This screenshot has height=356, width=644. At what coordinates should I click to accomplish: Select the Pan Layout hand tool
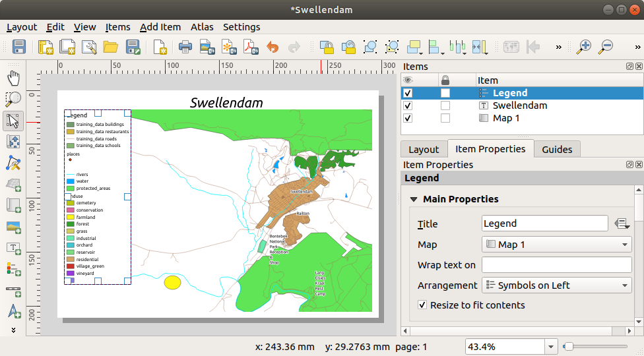(13, 78)
